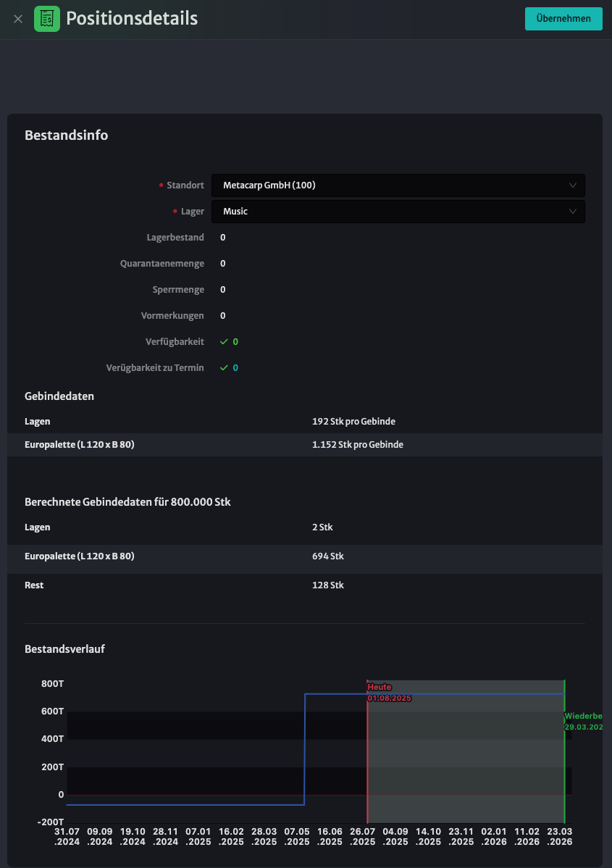
Task: Click the '1.152 Stk pro Gebinde' value
Action: point(358,445)
